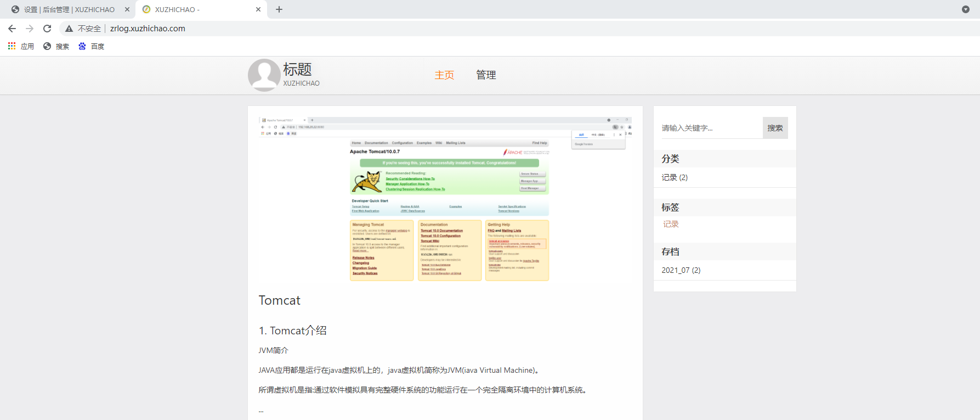The image size is (980, 420).
Task: Switch to the 设置 | 后台管理 tab
Action: (x=70, y=9)
